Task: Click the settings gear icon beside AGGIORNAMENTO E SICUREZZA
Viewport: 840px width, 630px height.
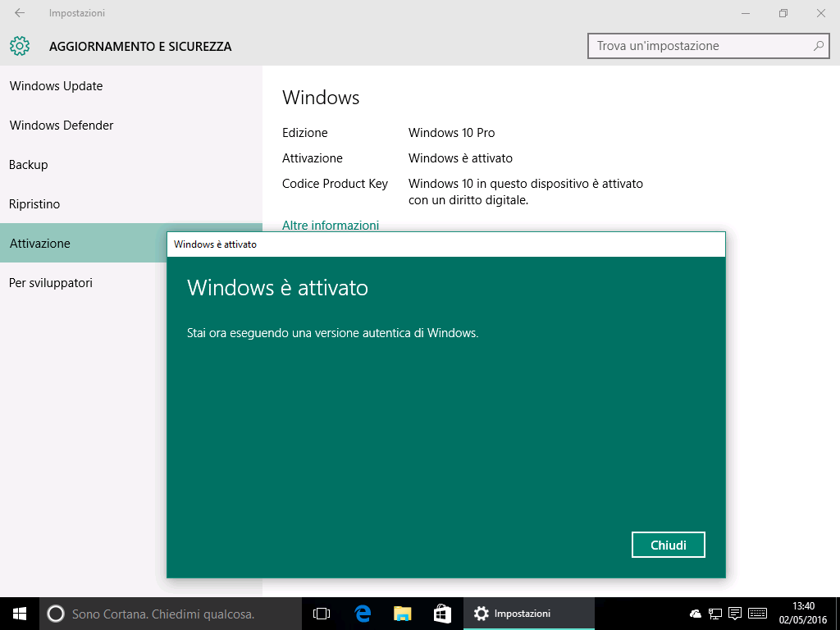Action: click(20, 46)
